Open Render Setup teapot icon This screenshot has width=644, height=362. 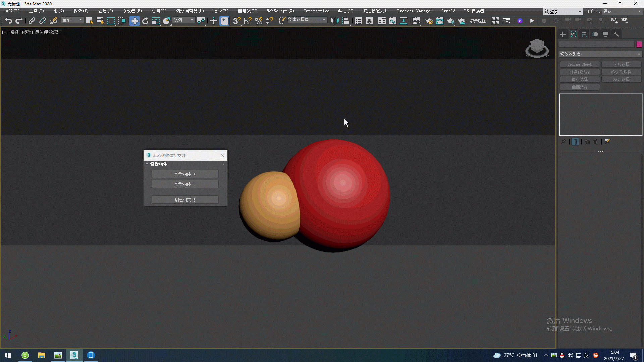tap(429, 21)
